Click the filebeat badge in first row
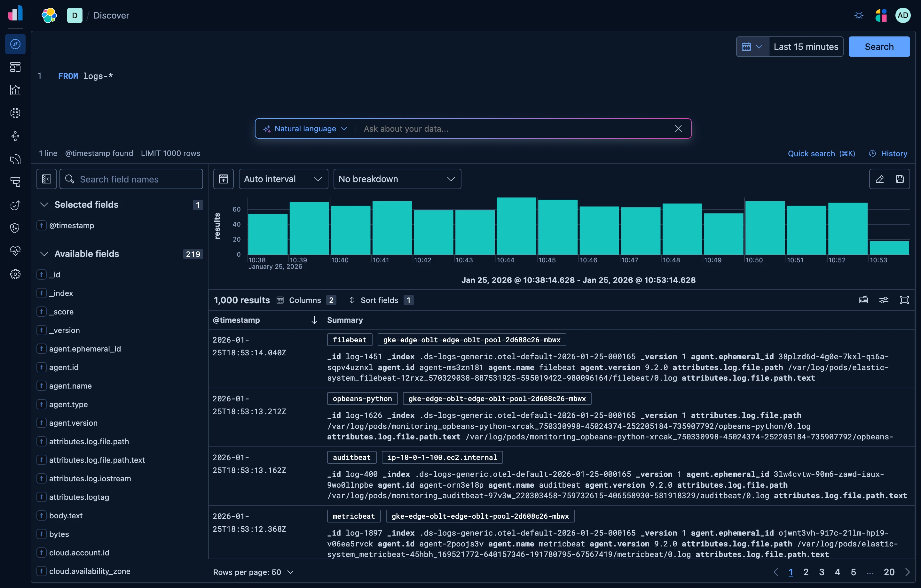Screen dimensions: 921x588 pyautogui.click(x=350, y=339)
